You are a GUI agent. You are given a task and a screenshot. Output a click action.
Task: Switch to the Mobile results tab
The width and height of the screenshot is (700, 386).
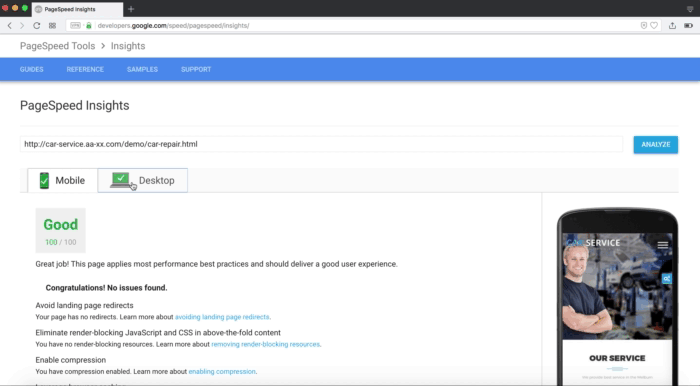tap(62, 180)
